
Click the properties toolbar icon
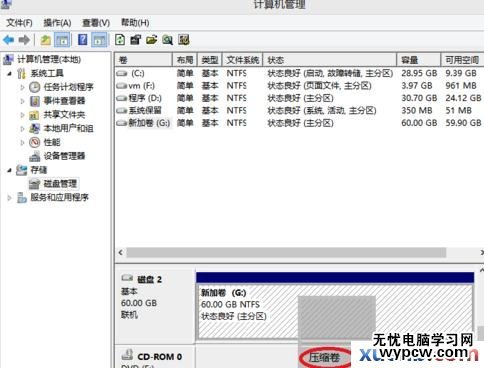pyautogui.click(x=136, y=40)
